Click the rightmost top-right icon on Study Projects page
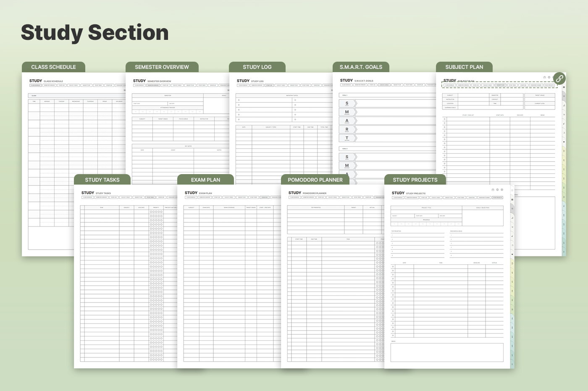 pyautogui.click(x=502, y=190)
